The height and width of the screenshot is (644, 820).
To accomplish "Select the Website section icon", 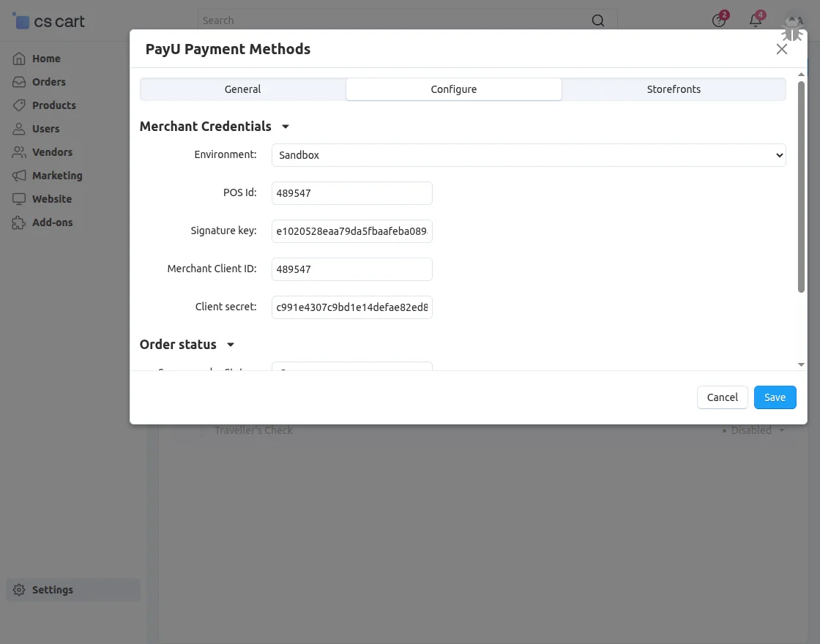I will 18,198.
